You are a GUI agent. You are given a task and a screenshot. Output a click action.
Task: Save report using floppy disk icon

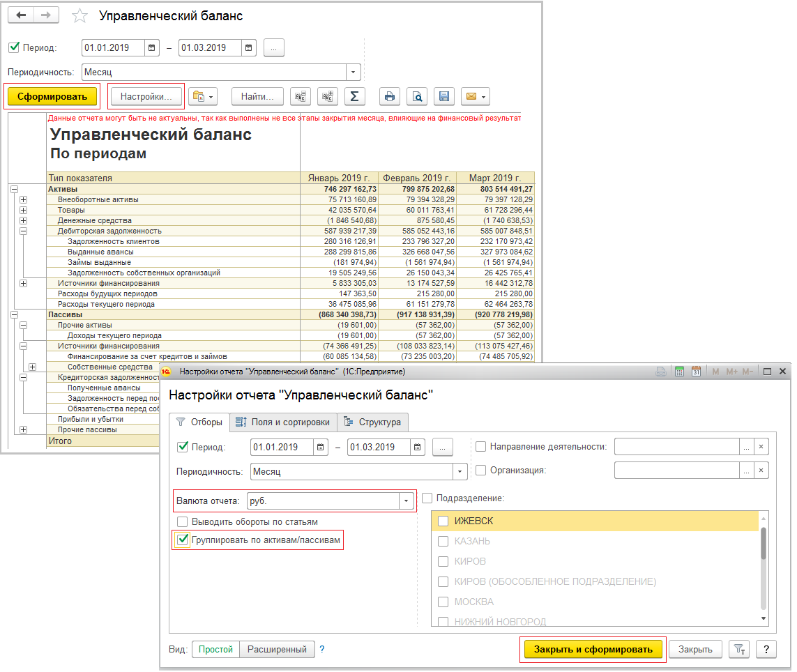444,96
